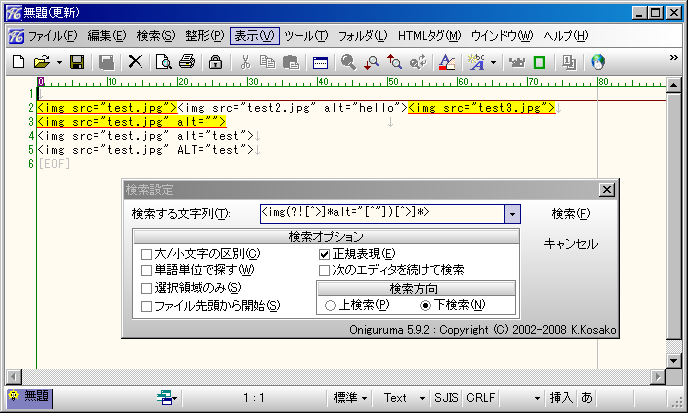Viewport: 688px width, 414px height.
Task: Open the ヘルプ menu
Action: click(566, 36)
